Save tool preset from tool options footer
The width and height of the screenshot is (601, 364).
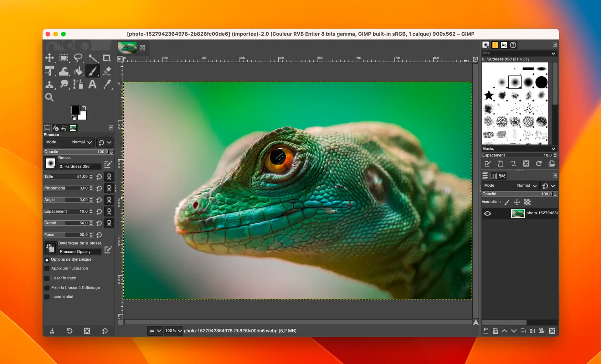[52, 331]
